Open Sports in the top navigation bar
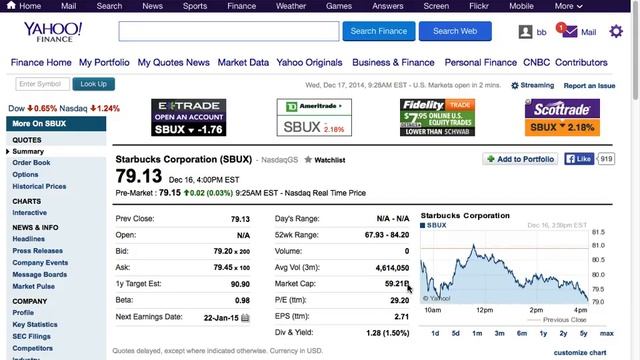 click(x=195, y=6)
